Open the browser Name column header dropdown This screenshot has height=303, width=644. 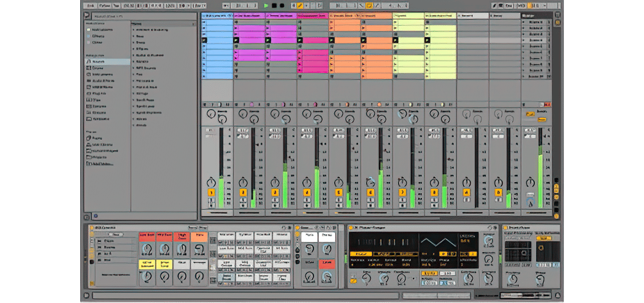tap(193, 24)
